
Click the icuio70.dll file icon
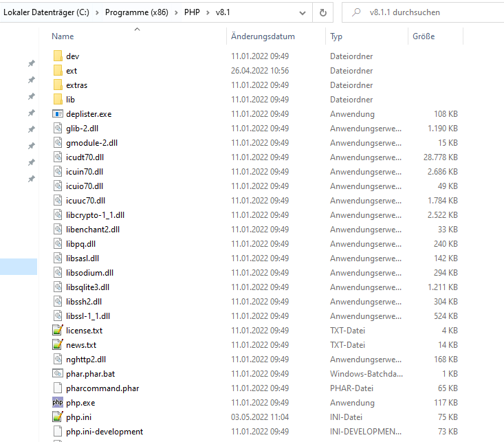pos(58,186)
